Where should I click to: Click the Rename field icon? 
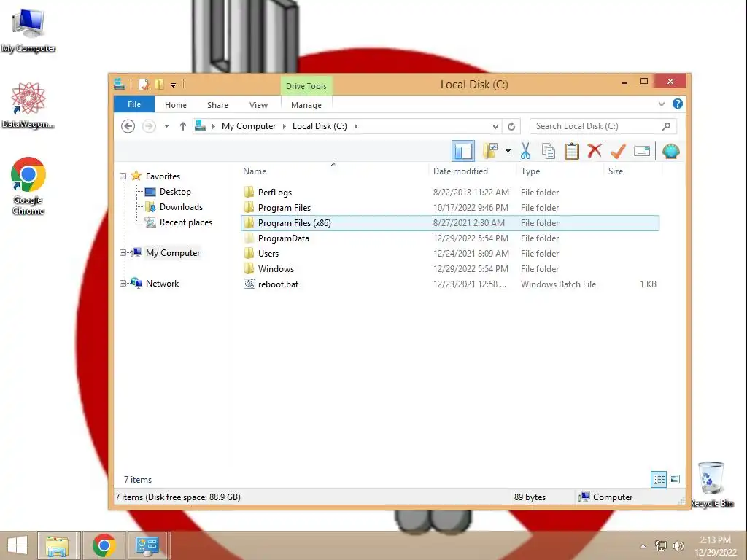642,152
